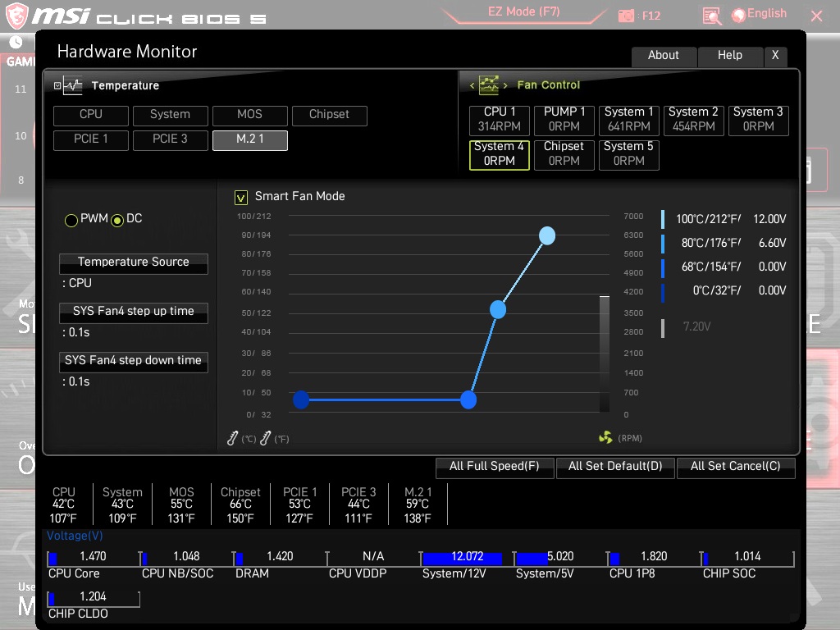
Task: Select the System 3 fan tab
Action: click(759, 120)
